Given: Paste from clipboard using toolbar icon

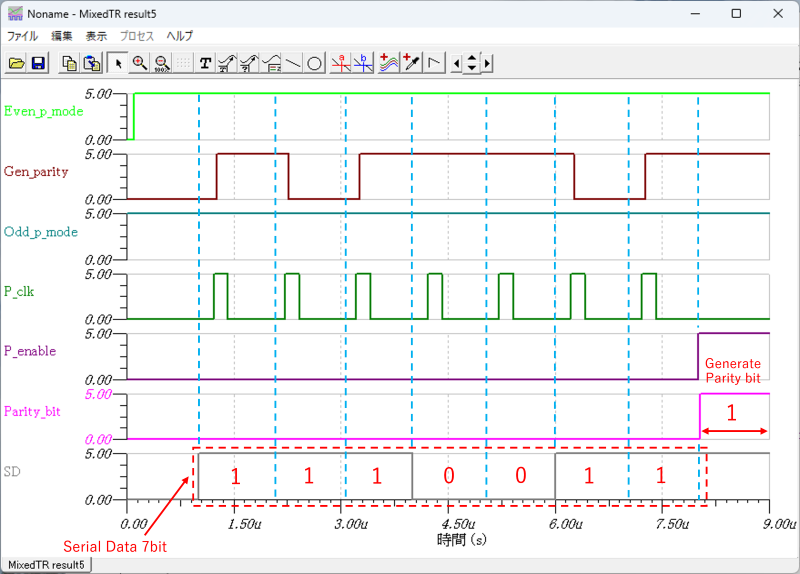Looking at the screenshot, I should 92,63.
